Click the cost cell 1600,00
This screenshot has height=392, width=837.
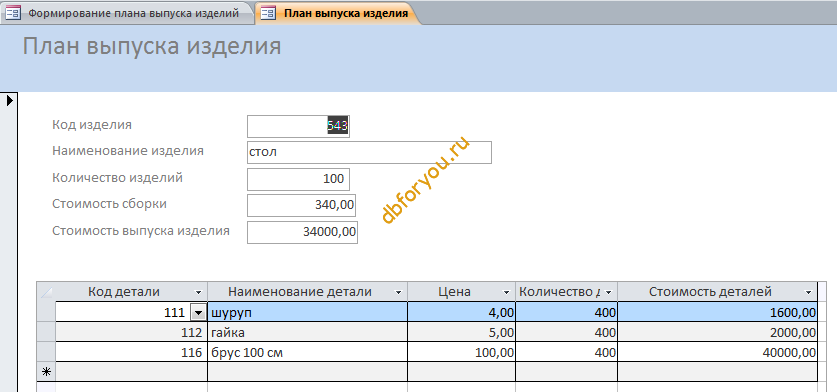[717, 312]
